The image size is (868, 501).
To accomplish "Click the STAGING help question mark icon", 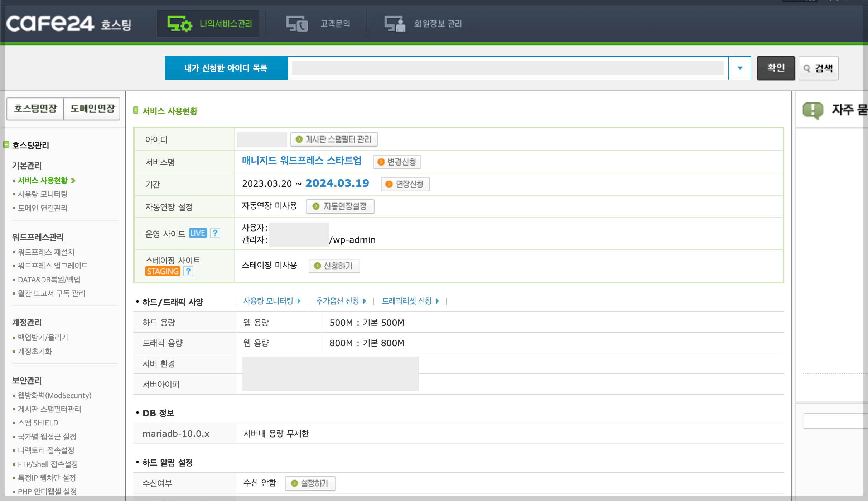I will [x=188, y=271].
